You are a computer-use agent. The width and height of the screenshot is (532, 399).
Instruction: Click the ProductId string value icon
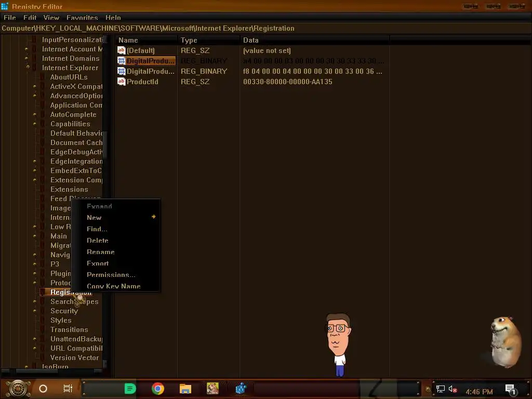click(122, 82)
